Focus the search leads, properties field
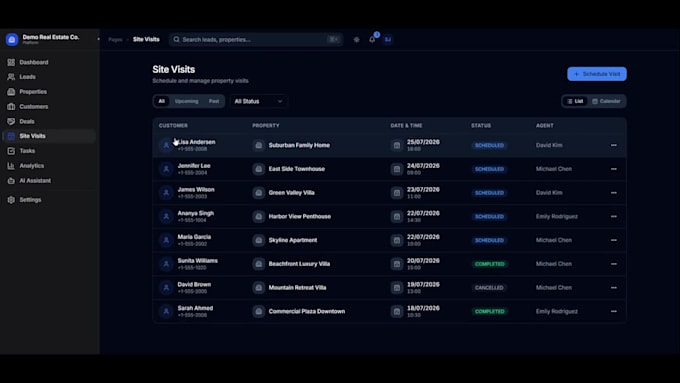 256,39
